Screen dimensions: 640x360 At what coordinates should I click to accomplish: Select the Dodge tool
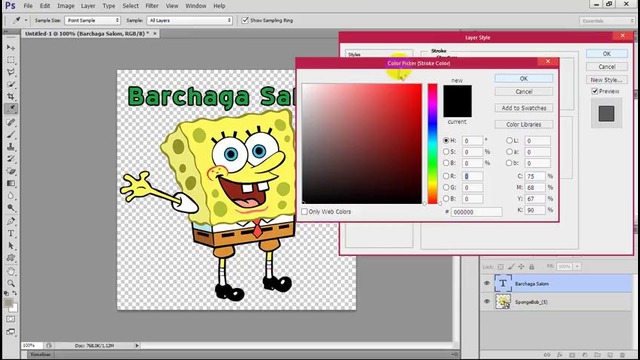tap(11, 208)
